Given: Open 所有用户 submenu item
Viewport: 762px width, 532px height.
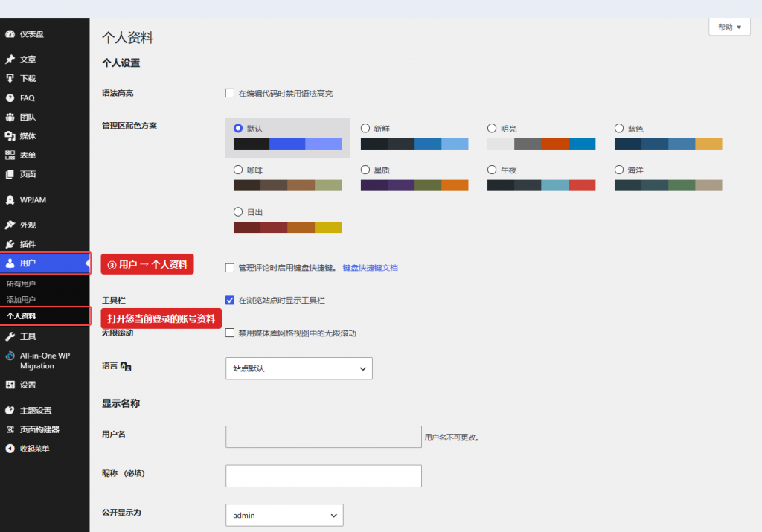Looking at the screenshot, I should (x=21, y=283).
